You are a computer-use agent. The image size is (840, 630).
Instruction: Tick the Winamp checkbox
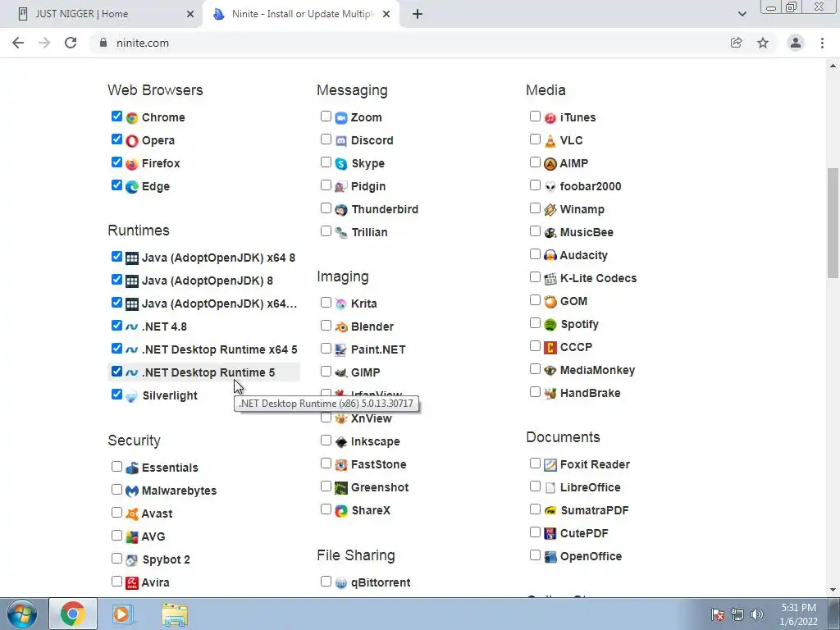pyautogui.click(x=535, y=208)
